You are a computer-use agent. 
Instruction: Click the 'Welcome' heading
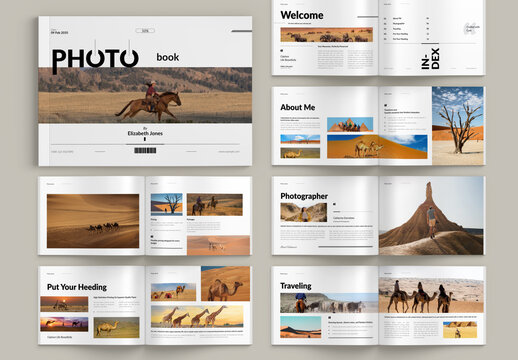coord(302,15)
